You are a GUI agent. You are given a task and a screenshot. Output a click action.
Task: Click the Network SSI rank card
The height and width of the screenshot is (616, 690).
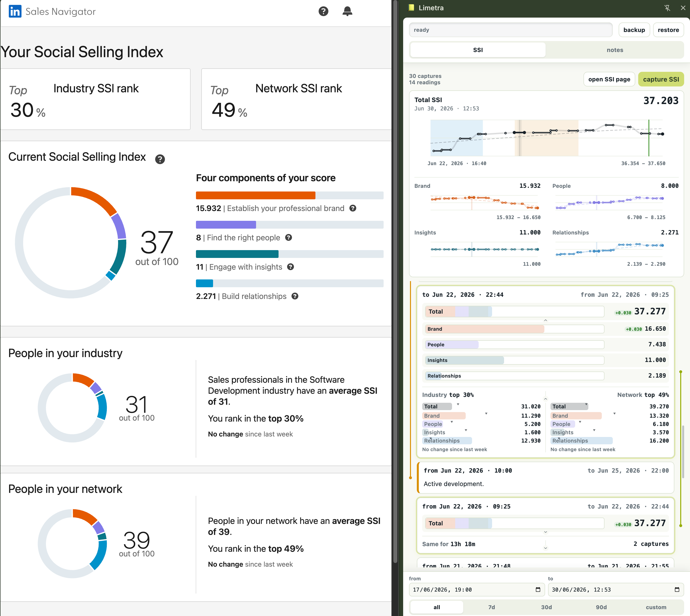point(297,99)
